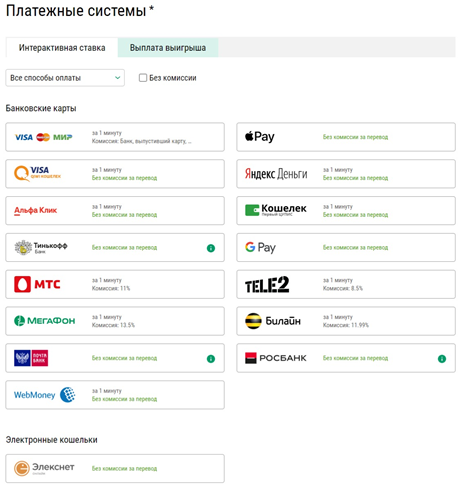Click the WebMoney logo
Screen dimensions: 465x490
tap(44, 395)
